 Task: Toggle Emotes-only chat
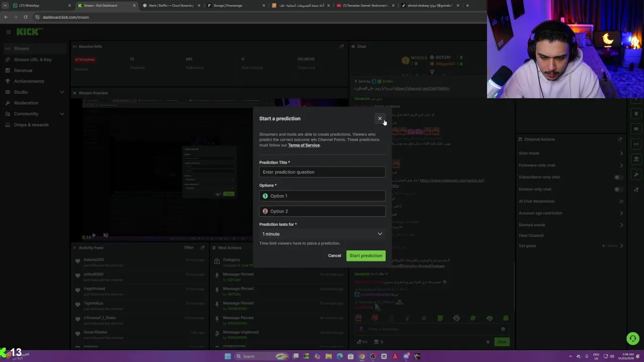pyautogui.click(x=618, y=189)
